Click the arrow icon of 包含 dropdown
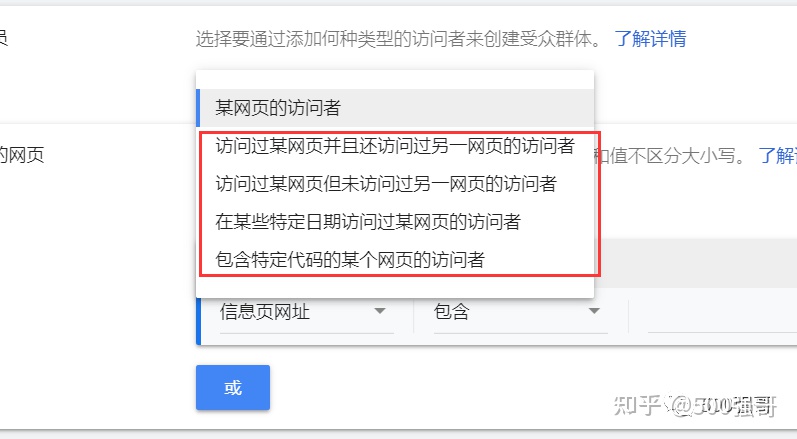This screenshot has width=797, height=439. 594,311
